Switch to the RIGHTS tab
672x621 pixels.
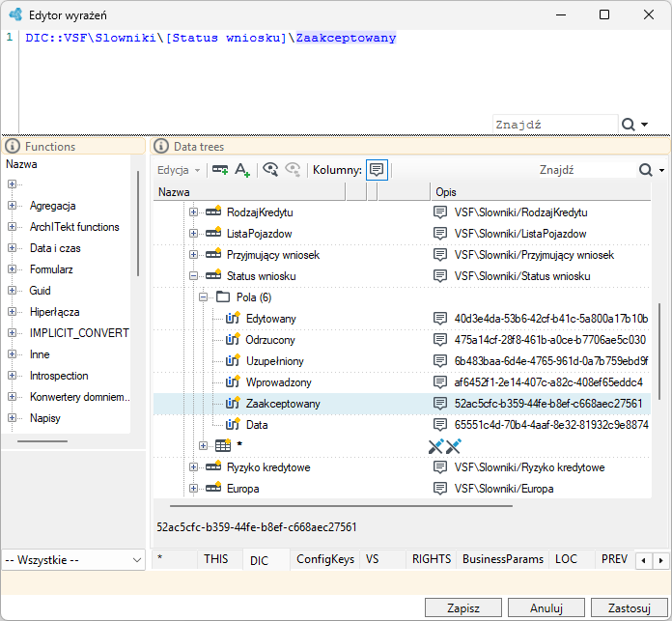tap(432, 559)
